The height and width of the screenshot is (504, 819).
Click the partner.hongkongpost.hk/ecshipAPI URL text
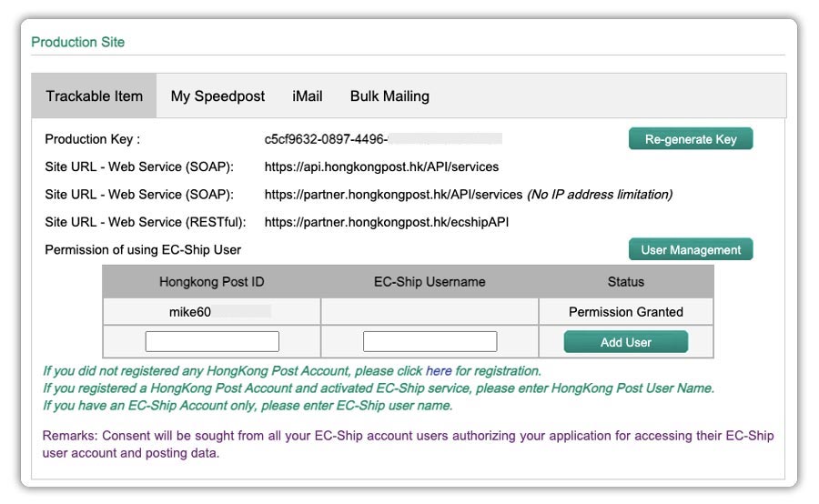pos(387,222)
